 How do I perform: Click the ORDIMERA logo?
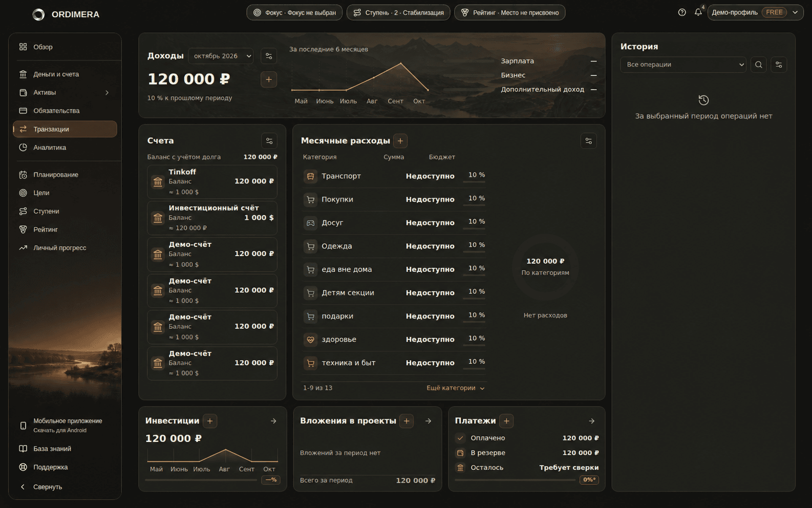66,14
